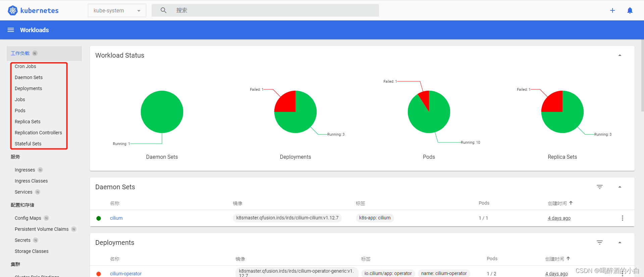Click the cilium-operator 1 / 2 pods value
The image size is (644, 277).
click(x=491, y=274)
